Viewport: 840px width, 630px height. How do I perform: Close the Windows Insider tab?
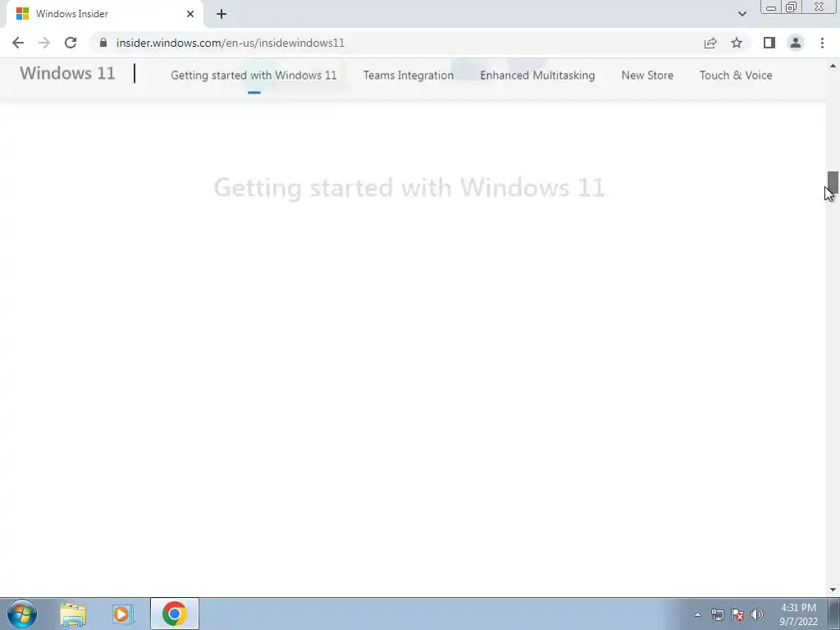coord(190,14)
